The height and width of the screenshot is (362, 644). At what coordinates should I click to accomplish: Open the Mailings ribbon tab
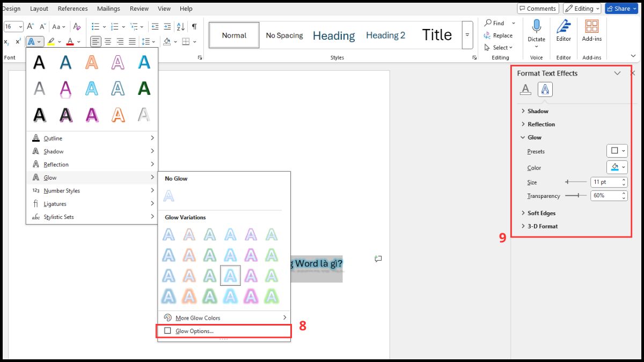point(109,9)
